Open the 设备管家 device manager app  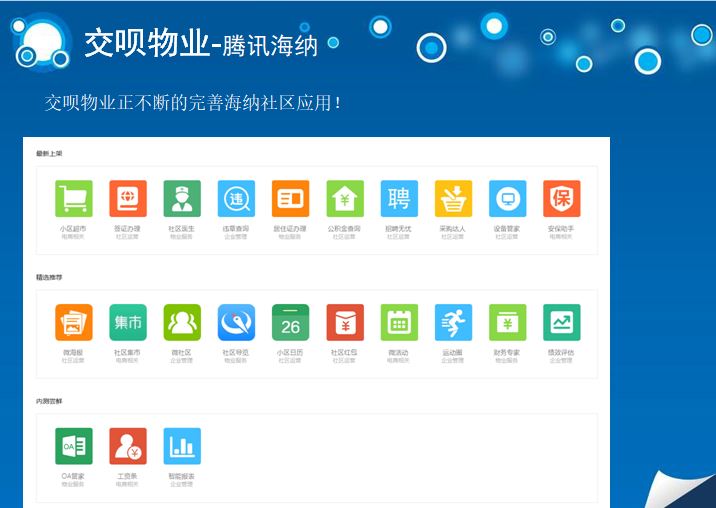[x=507, y=199]
